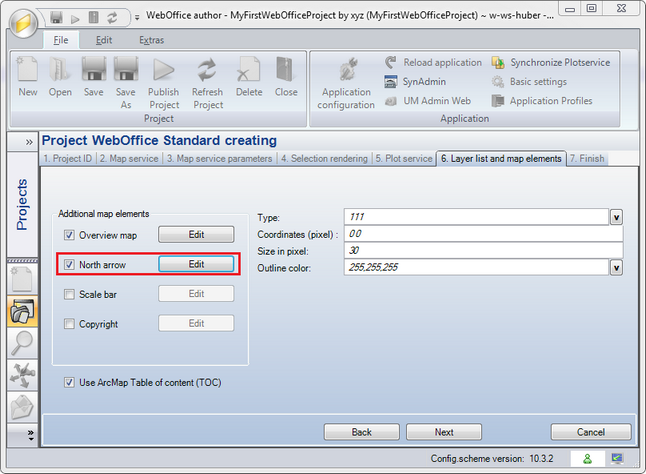Click quick-access refresh arrows in title bar

tap(112, 18)
